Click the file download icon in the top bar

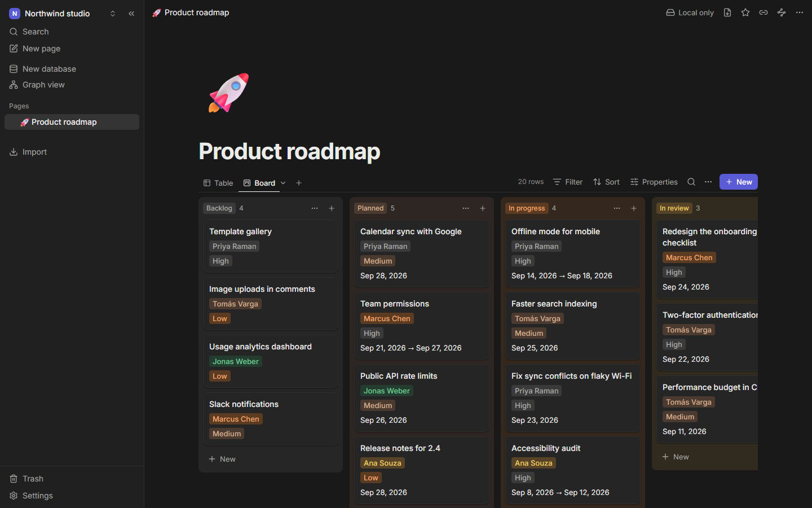(x=727, y=12)
